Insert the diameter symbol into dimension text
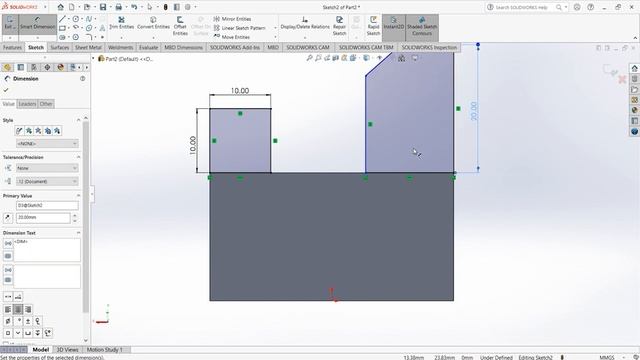Screen dimensions: 640x360 click(x=8, y=321)
